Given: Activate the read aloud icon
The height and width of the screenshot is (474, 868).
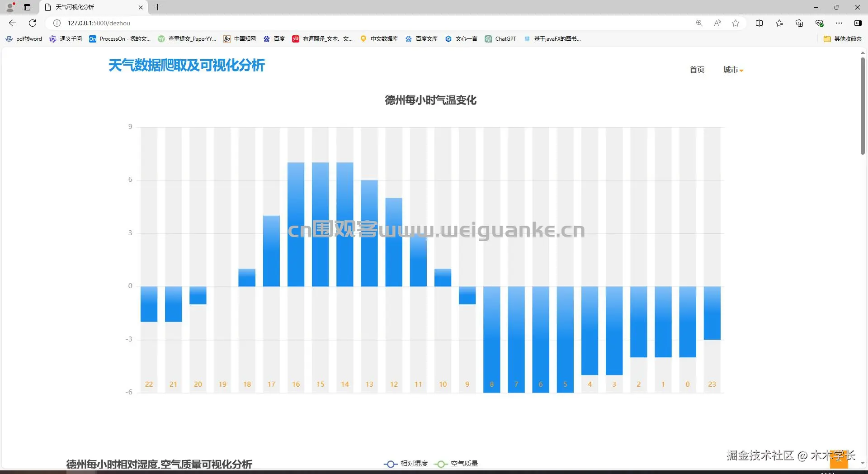Looking at the screenshot, I should tap(717, 23).
